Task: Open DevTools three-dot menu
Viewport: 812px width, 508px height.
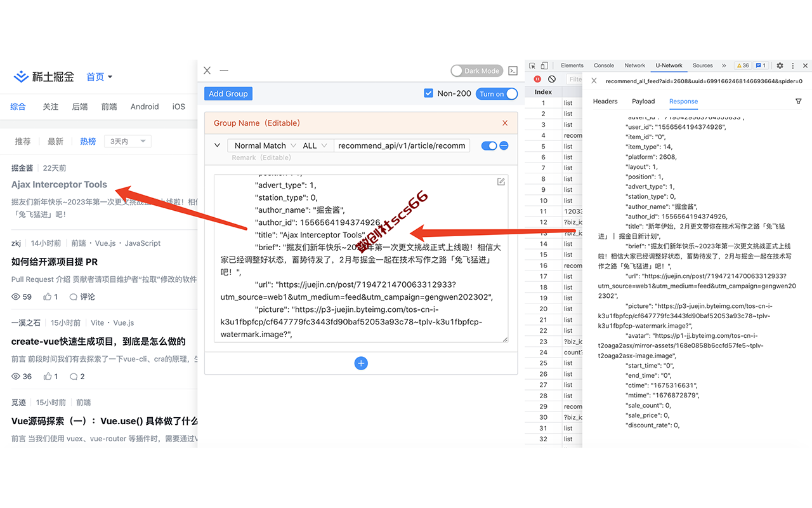Action: point(793,65)
